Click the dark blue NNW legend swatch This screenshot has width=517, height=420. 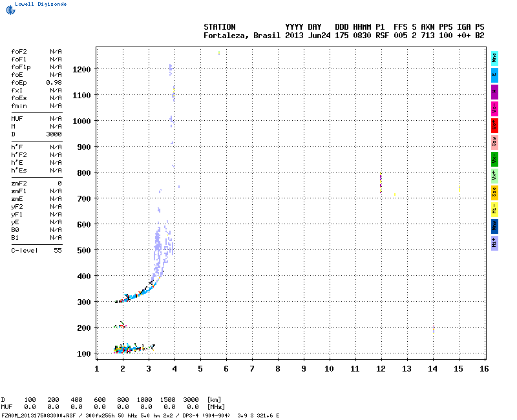coord(494,226)
